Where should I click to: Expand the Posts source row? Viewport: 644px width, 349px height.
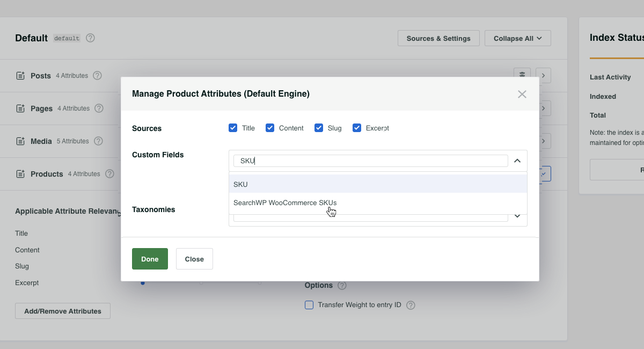coord(543,76)
